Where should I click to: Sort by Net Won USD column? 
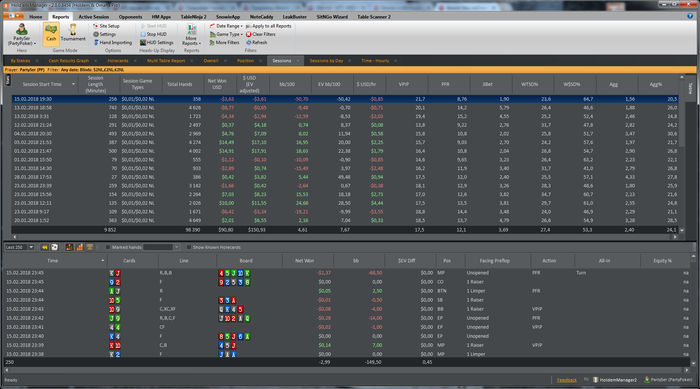pos(217,84)
